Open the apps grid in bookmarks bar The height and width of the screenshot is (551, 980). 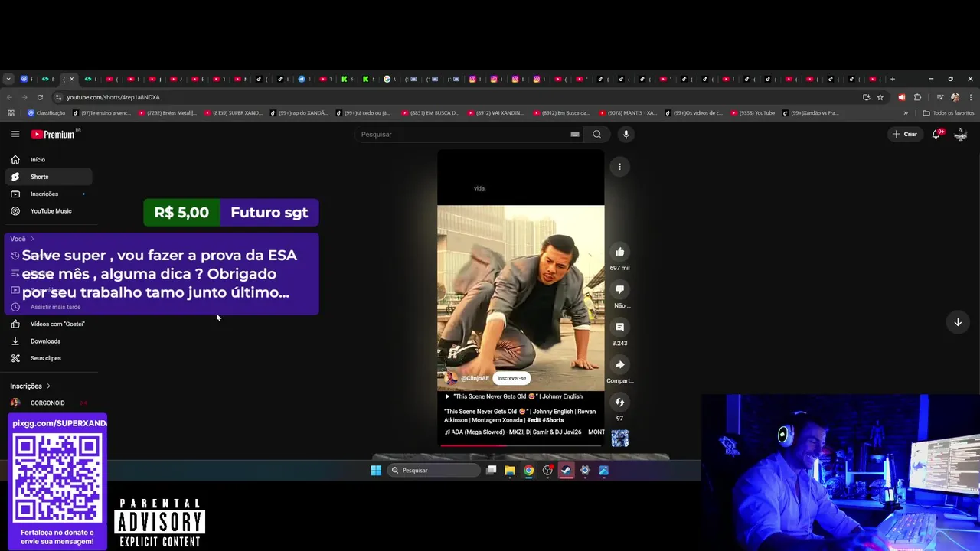[x=11, y=113]
